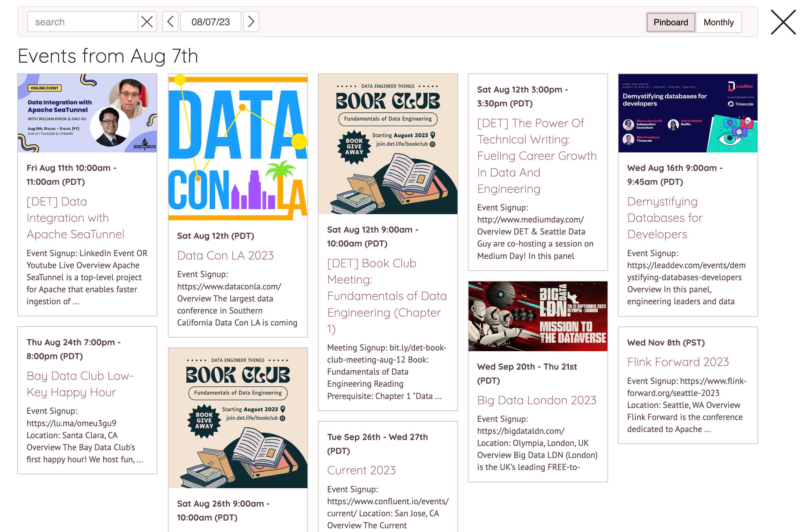Open Big Data London 2023 event

tap(536, 400)
